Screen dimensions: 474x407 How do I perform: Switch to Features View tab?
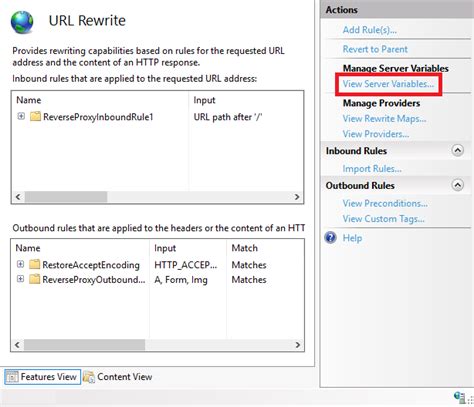(42, 377)
